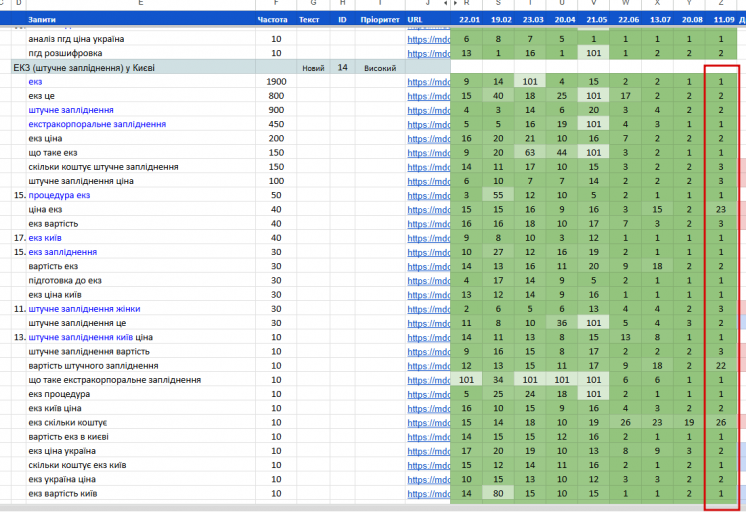Open URL link for екстракорпоральне запліднення row
Viewport: 746px width, 512px height.
click(428, 125)
